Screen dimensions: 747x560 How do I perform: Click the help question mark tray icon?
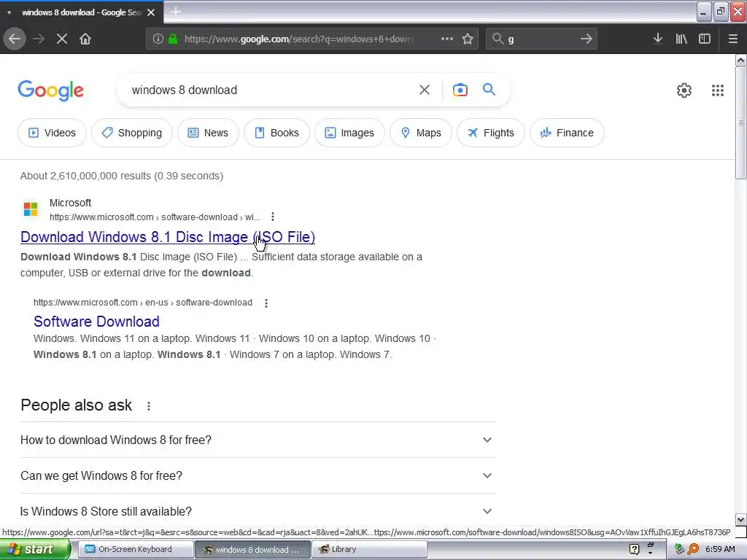(634, 549)
